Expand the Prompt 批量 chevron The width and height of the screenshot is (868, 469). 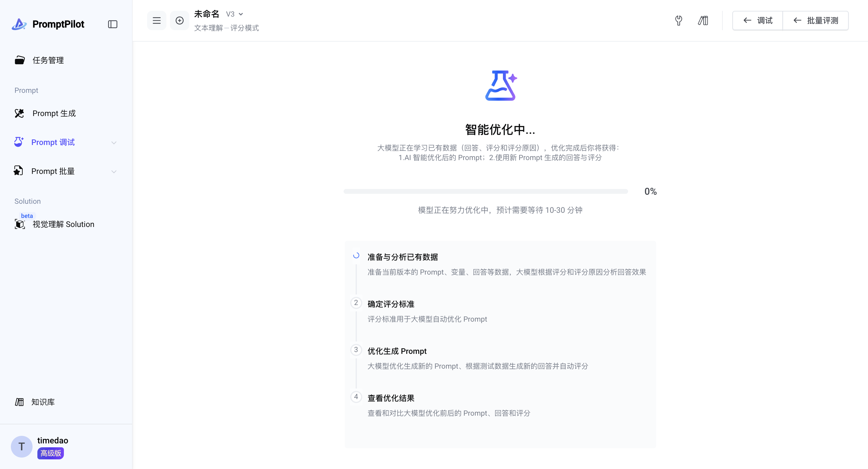pos(114,172)
